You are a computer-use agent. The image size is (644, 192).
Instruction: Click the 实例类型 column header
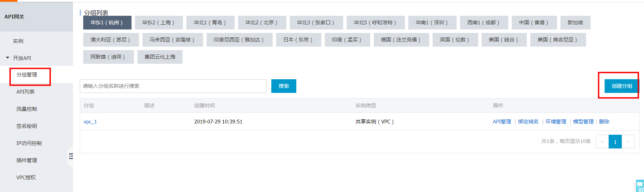point(366,106)
